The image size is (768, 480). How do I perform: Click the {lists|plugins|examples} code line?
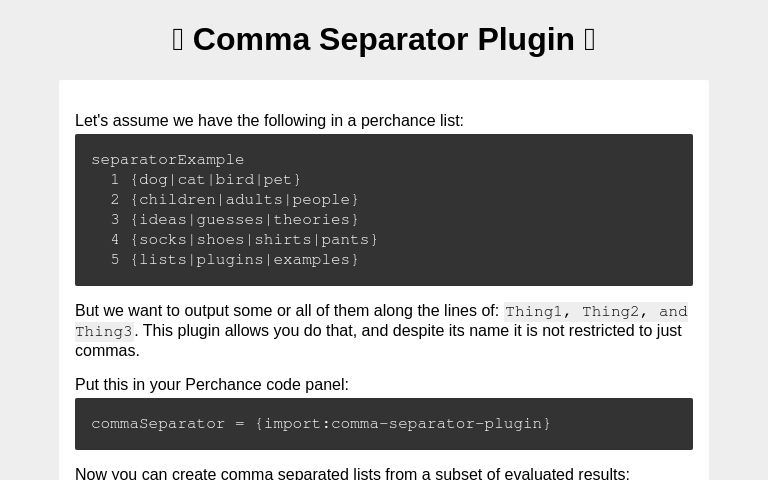(x=244, y=260)
